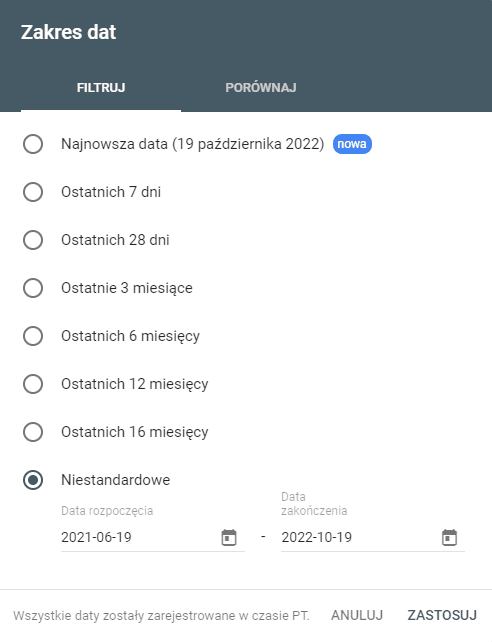Select the Ostatnich 28 dni radio button
This screenshot has height=642, width=492.
click(x=33, y=240)
